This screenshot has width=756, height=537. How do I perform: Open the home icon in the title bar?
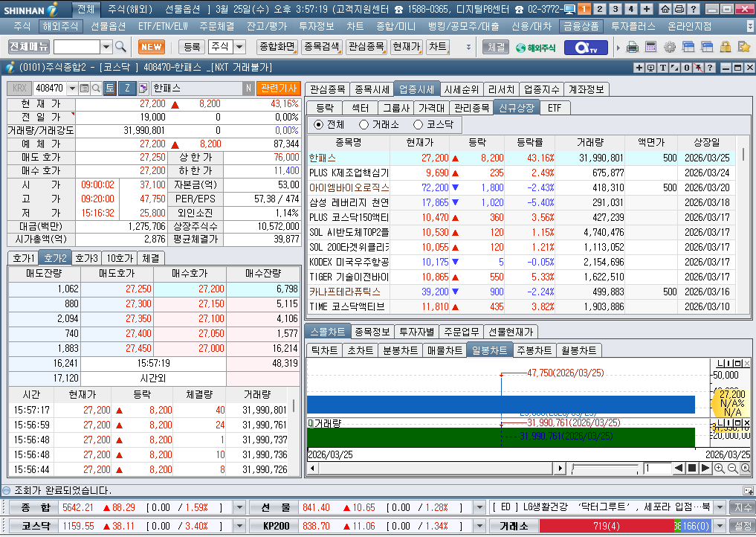pos(665,9)
